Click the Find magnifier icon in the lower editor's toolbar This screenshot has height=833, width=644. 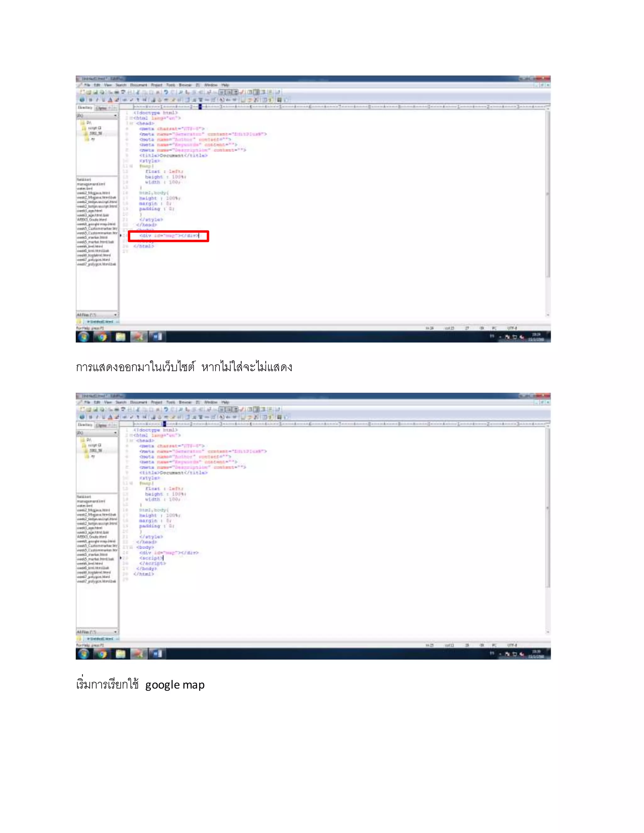pyautogui.click(x=180, y=409)
